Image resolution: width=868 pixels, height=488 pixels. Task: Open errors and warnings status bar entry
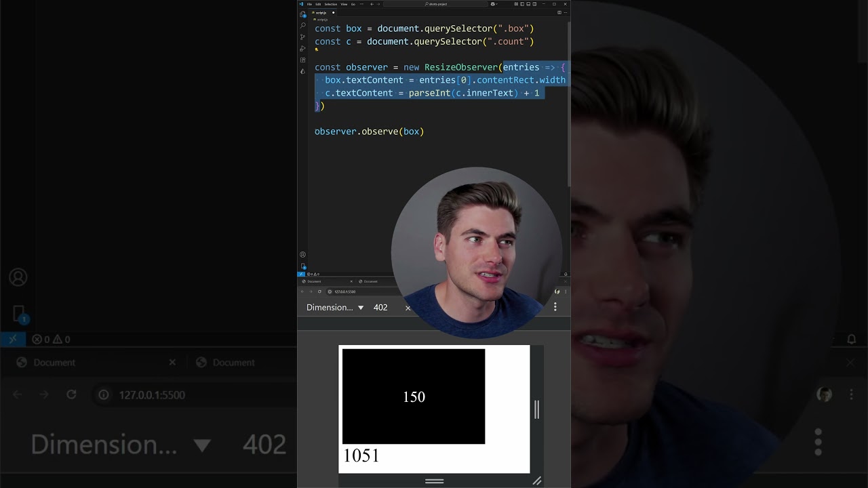[312, 274]
